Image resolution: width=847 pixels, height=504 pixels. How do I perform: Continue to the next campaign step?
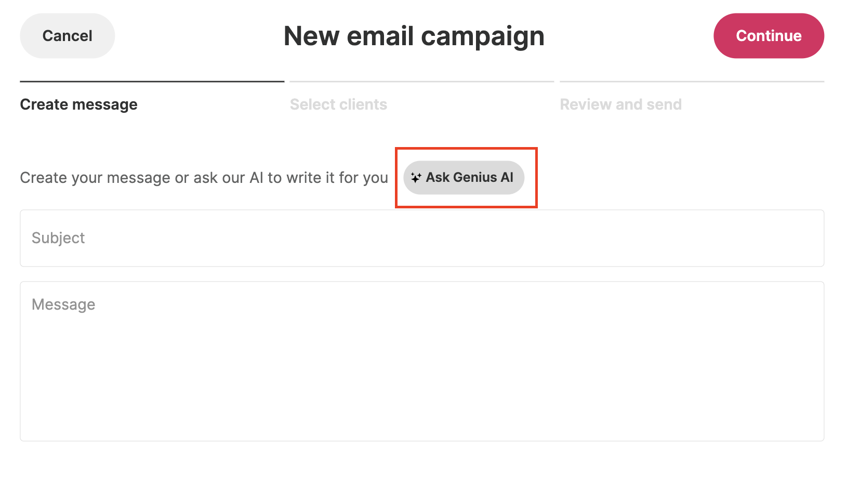coord(768,36)
